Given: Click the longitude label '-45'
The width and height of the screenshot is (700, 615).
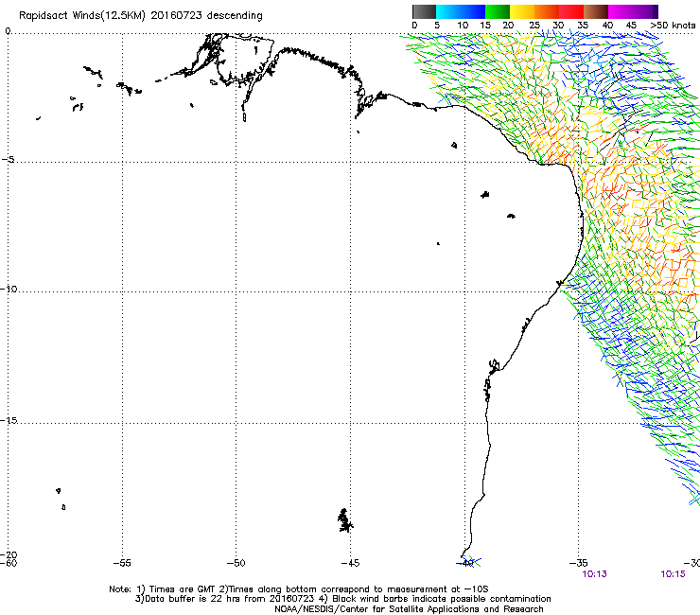Looking at the screenshot, I should tap(350, 563).
